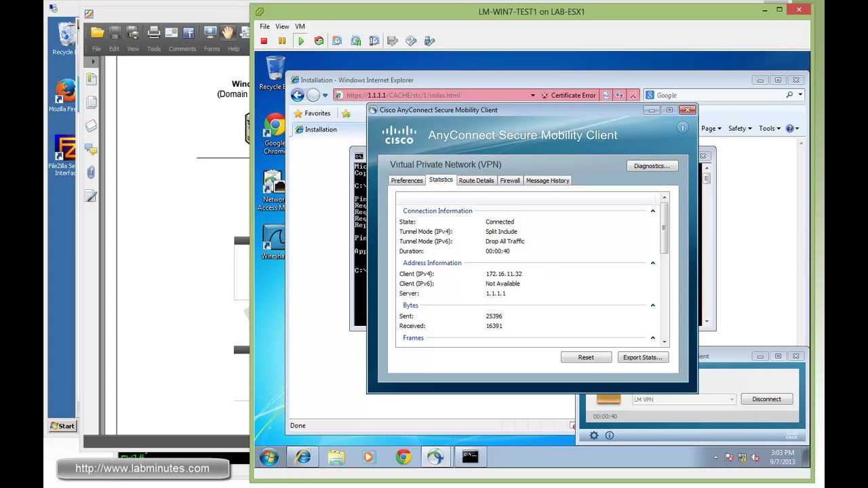
Task: Collapse the Bytes section
Action: pyautogui.click(x=653, y=306)
